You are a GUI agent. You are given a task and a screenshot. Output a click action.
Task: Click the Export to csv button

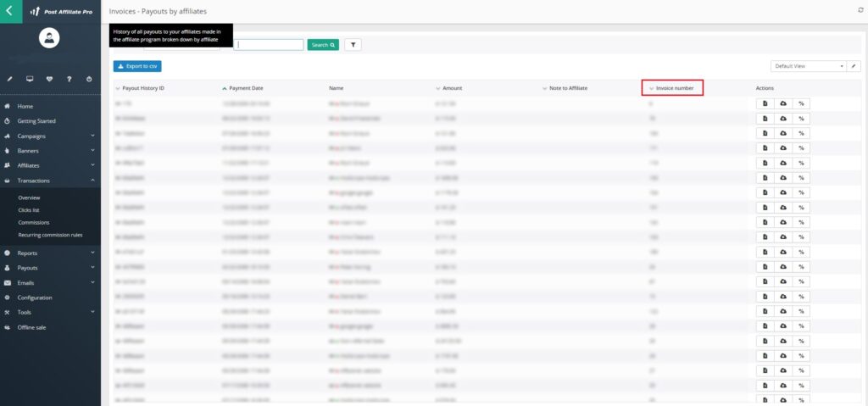(136, 66)
